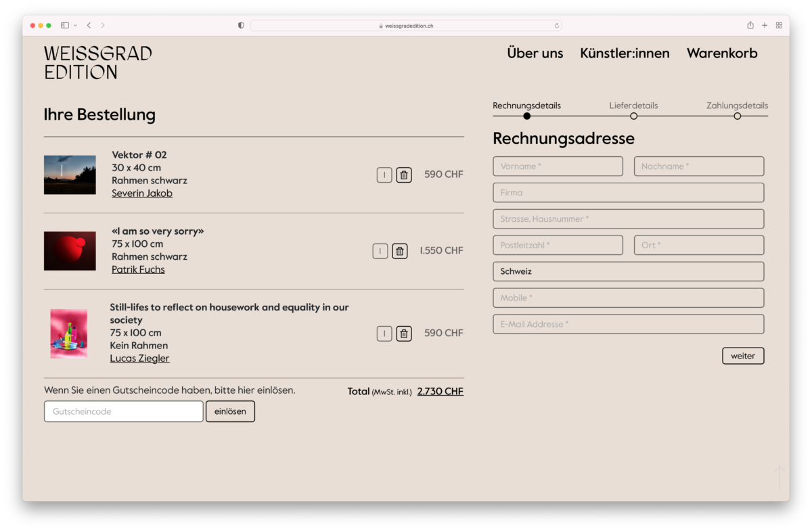Open the Warenkorb menu item
Image resolution: width=812 pixels, height=531 pixels.
click(x=722, y=53)
